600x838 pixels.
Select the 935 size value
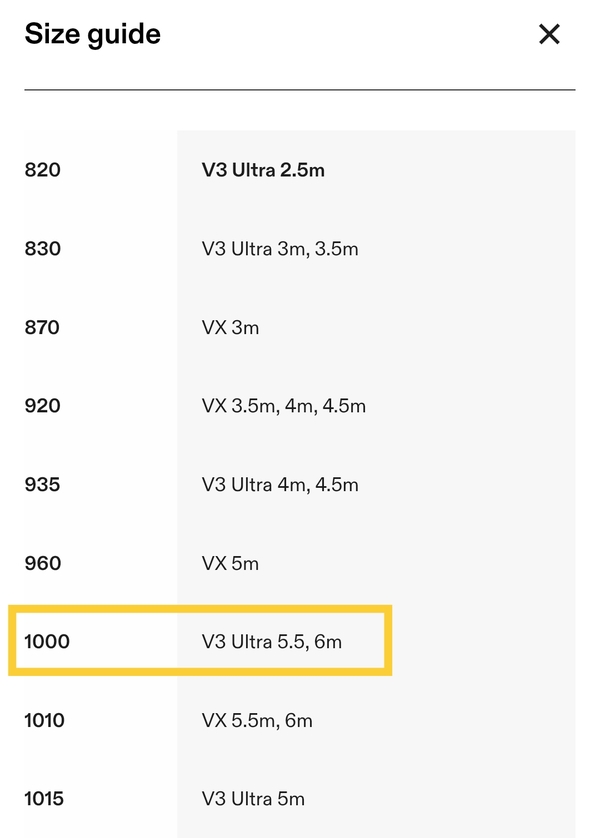point(43,485)
